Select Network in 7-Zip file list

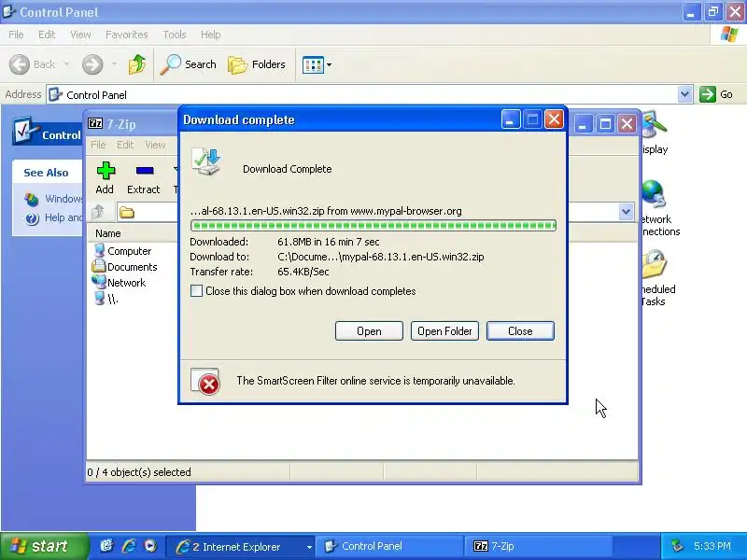pos(120,283)
